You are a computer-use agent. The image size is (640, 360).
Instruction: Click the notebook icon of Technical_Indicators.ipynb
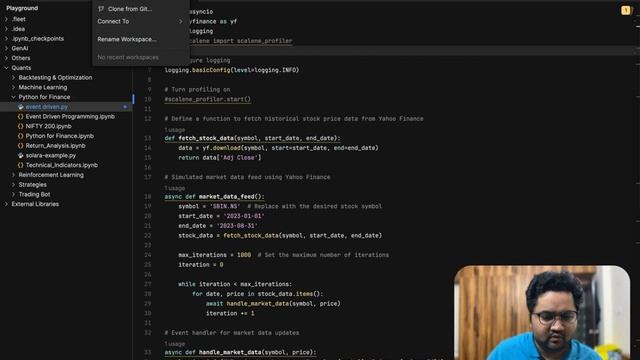pyautogui.click(x=20, y=165)
